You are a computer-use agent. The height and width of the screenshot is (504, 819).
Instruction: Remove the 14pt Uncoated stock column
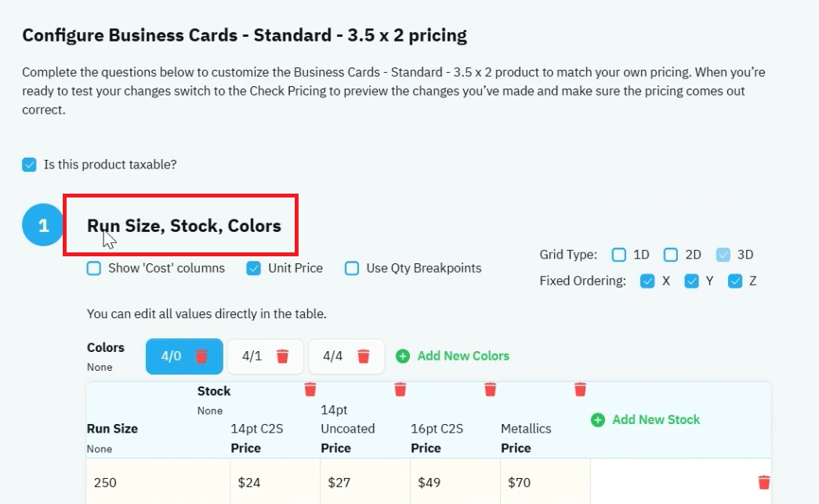pos(400,389)
